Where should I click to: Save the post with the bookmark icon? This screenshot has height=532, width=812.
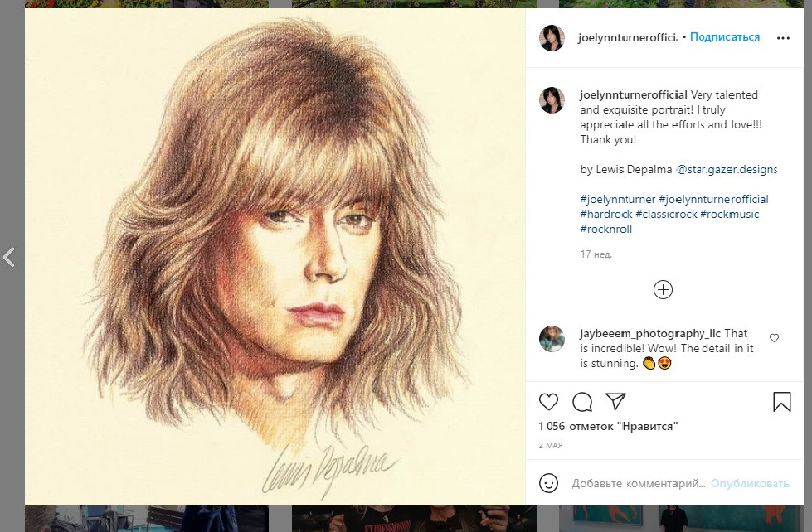point(781,402)
